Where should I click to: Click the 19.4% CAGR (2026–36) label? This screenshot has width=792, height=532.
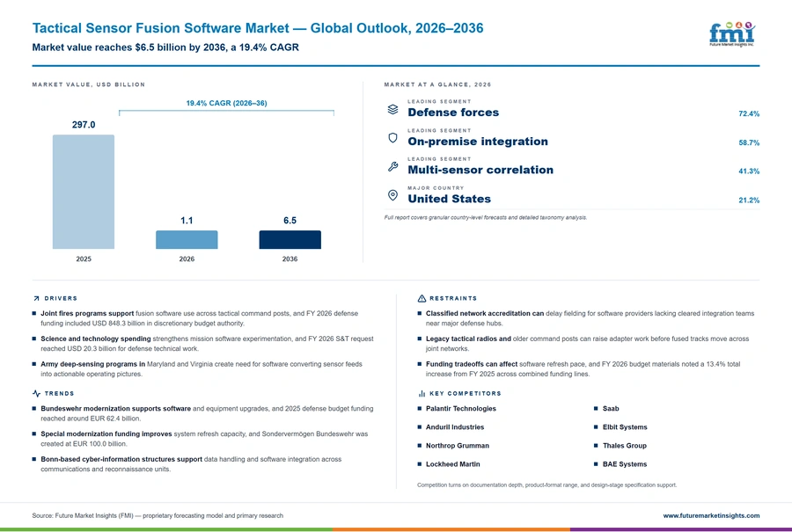226,103
